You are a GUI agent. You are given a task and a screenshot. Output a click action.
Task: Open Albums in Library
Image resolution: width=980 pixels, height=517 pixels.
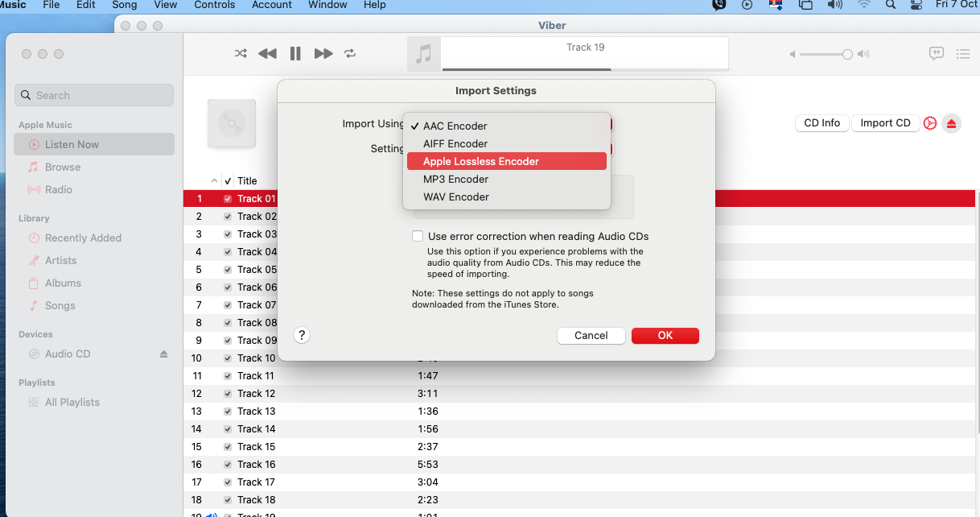tap(94, 283)
